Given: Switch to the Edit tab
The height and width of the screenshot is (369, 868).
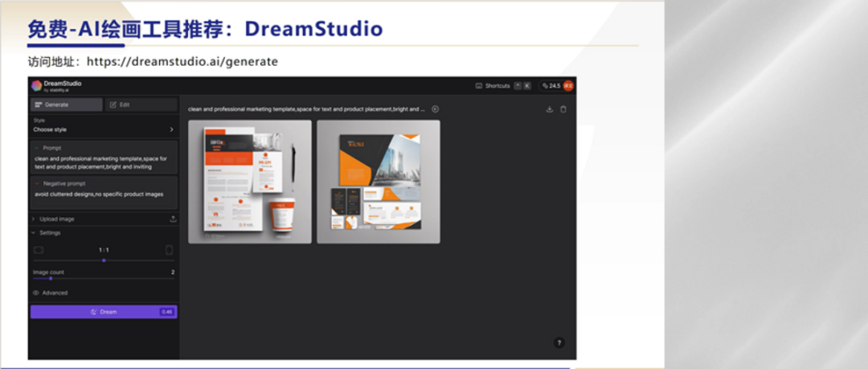Looking at the screenshot, I should 141,105.
